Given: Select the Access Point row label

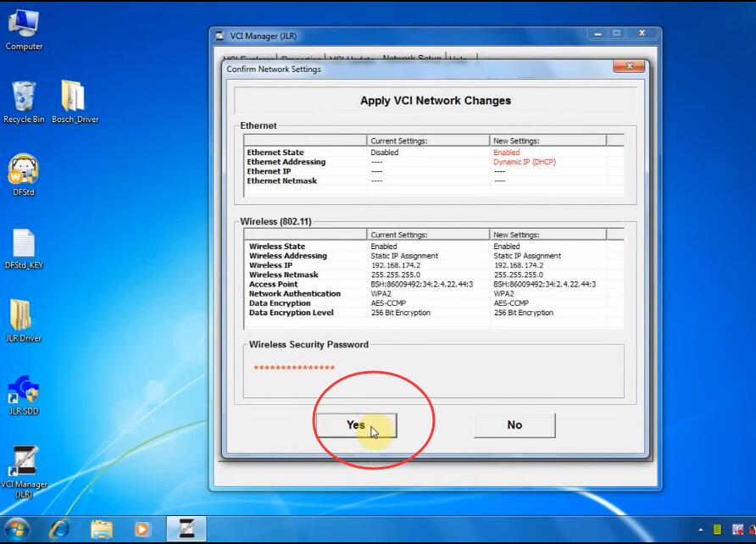Looking at the screenshot, I should [x=274, y=285].
